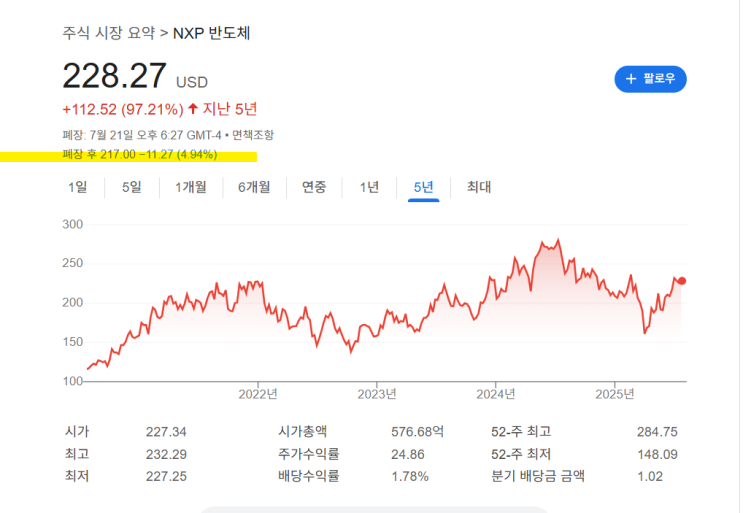Click the 2023년 axis label

coord(377,394)
